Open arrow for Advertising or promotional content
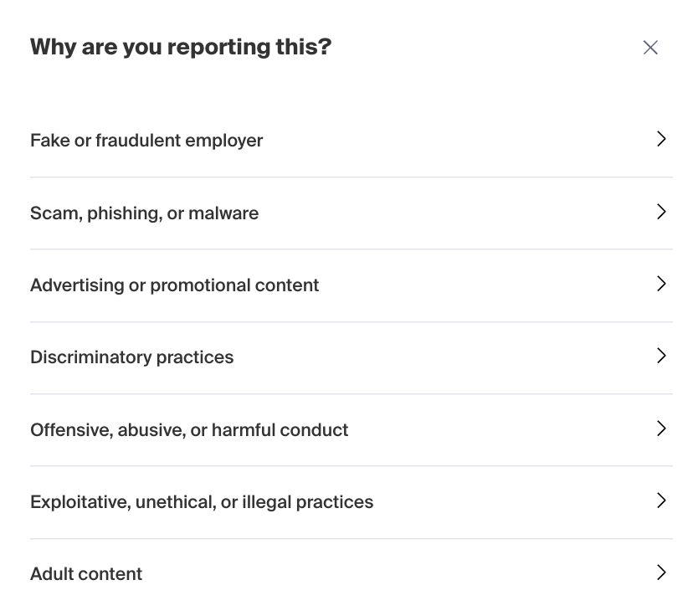Screen dimensions: 698x616 tap(661, 284)
